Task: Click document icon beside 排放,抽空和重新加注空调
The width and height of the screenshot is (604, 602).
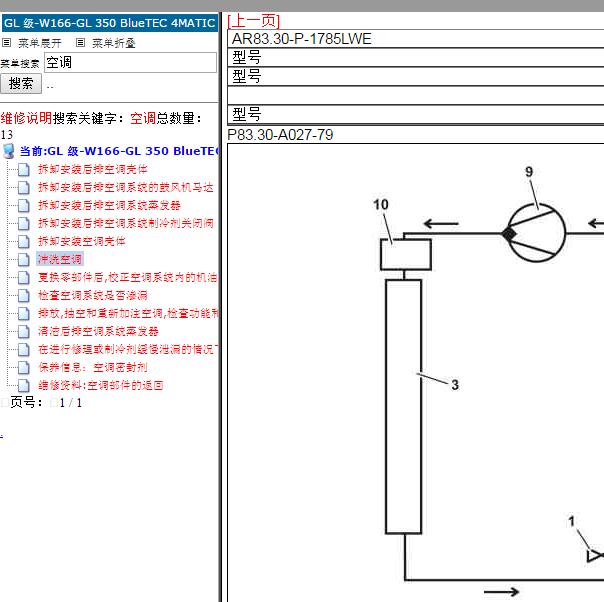Action: pos(23,314)
